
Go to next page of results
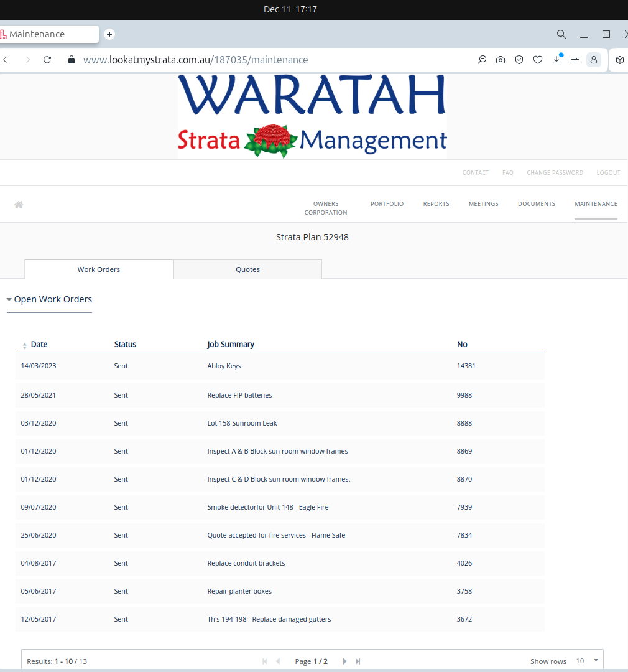pyautogui.click(x=345, y=661)
